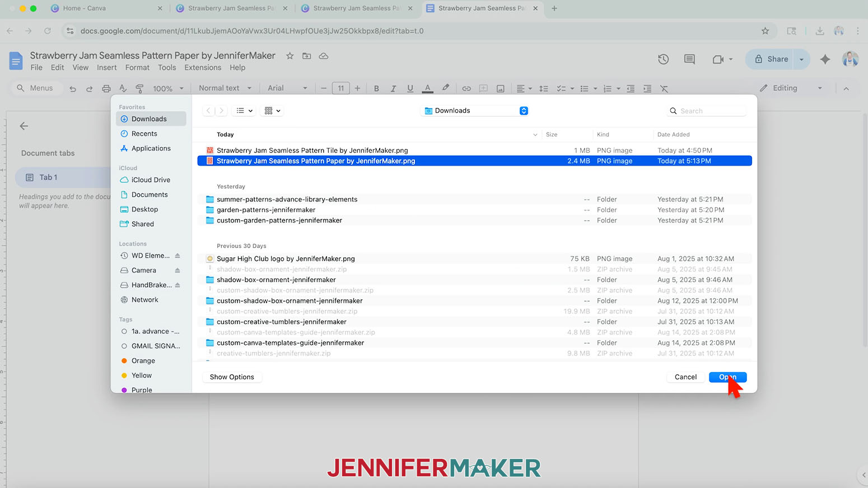Screen dimensions: 868x488
Task: Open the Help menu in Docs
Action: [237, 68]
